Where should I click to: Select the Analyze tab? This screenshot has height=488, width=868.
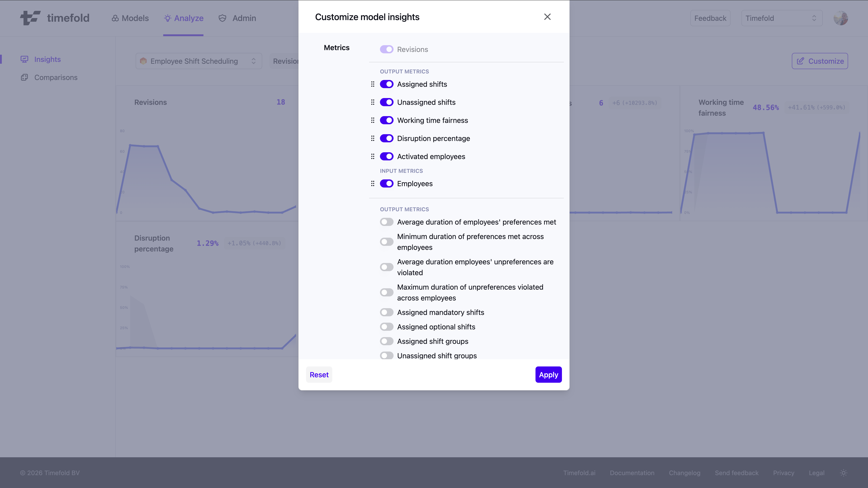[184, 18]
